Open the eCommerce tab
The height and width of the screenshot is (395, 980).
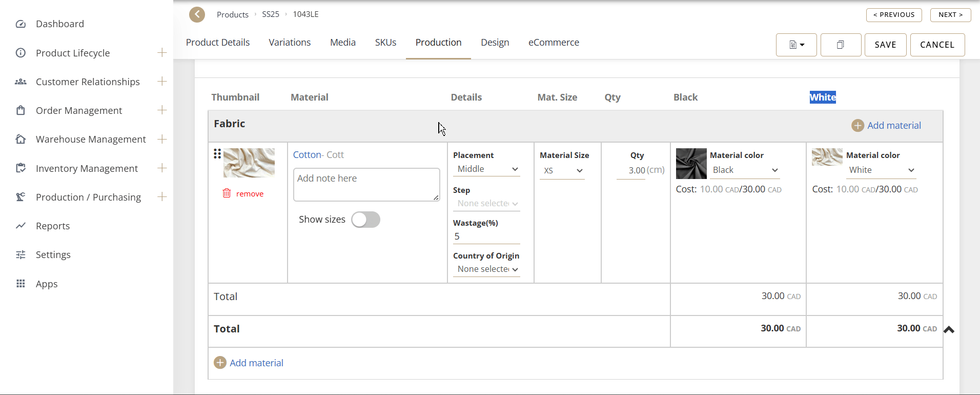tap(554, 43)
